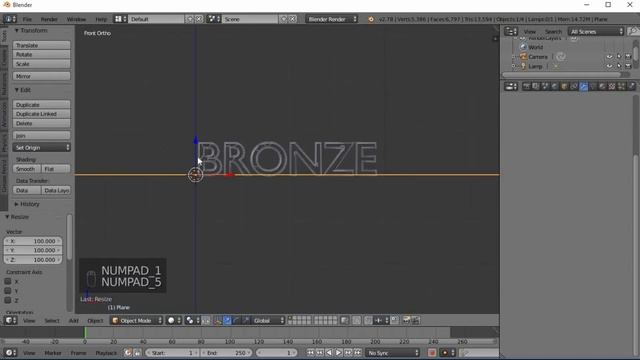Collapse the Edit panel

pyautogui.click(x=17, y=90)
